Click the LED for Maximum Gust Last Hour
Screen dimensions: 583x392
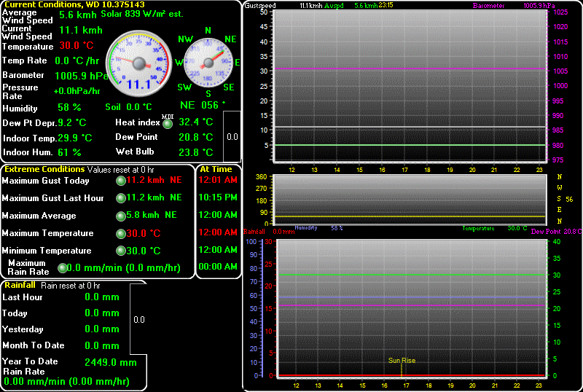121,198
